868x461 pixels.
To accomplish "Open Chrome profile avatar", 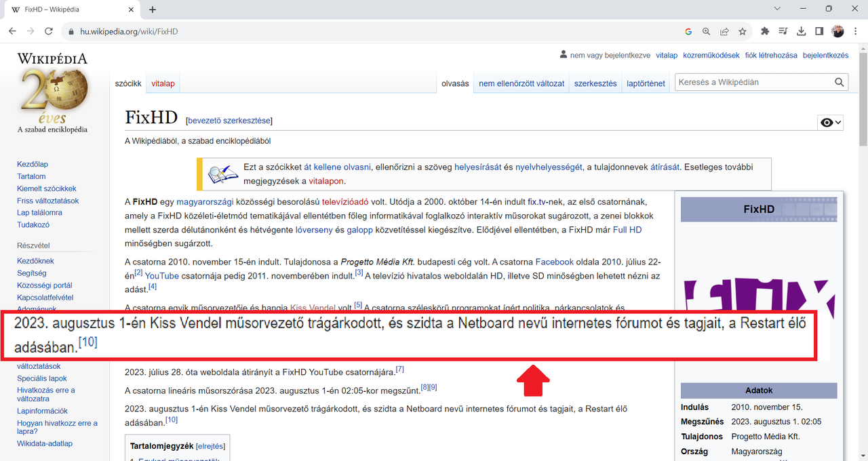I will coord(837,31).
